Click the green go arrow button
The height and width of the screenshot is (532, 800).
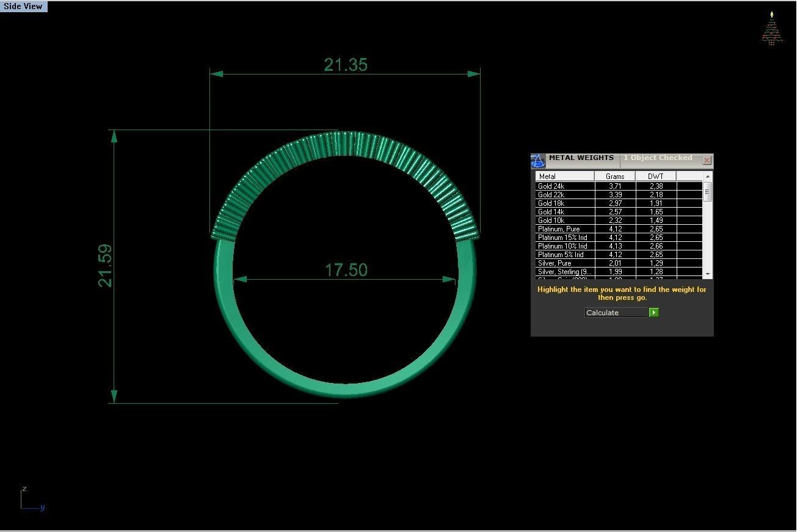pyautogui.click(x=653, y=313)
